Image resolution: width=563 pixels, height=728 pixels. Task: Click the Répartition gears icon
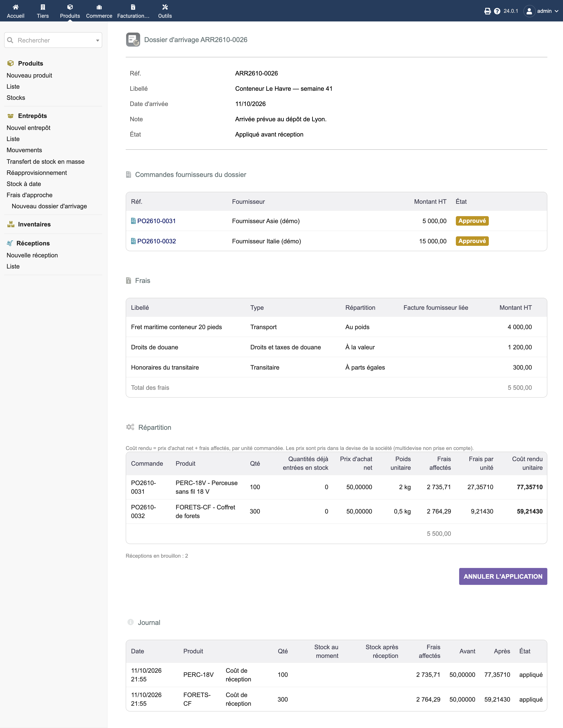tap(130, 427)
